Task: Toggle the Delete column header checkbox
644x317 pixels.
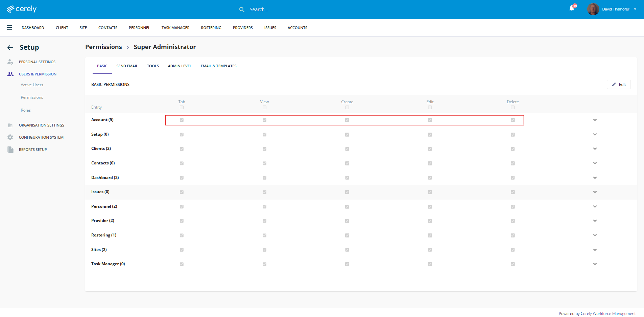Action: point(512,108)
